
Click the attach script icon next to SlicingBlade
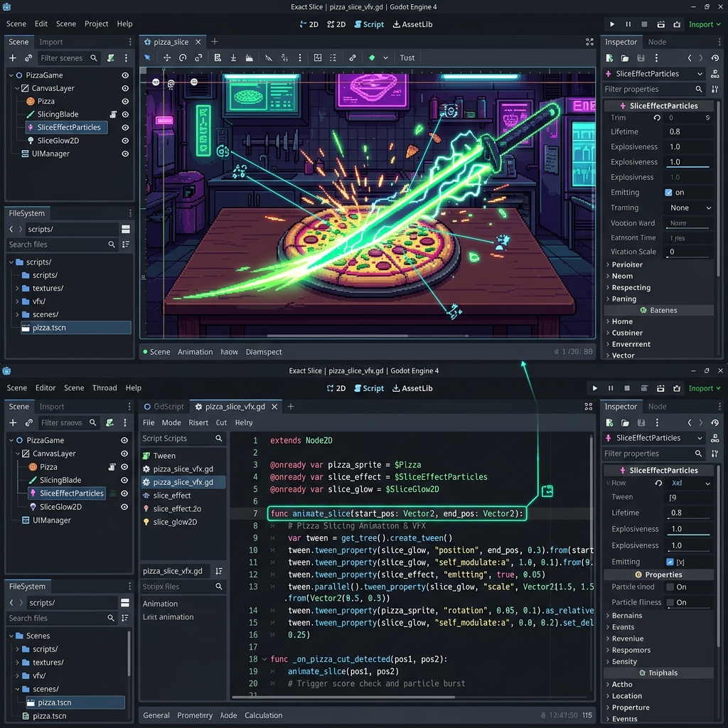click(x=114, y=114)
